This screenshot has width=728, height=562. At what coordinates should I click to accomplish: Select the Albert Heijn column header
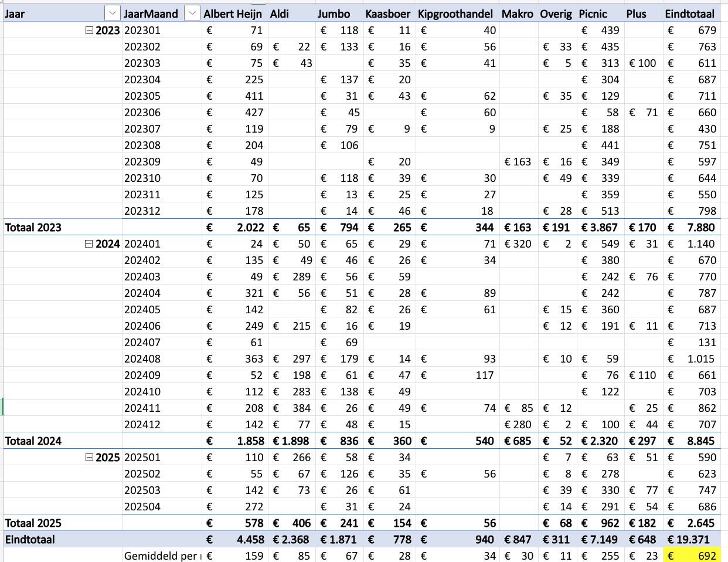click(233, 13)
